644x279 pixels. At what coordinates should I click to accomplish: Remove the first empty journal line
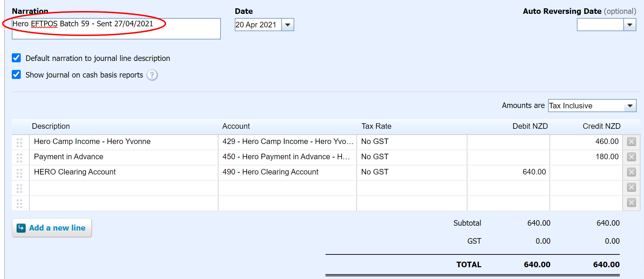tap(631, 187)
